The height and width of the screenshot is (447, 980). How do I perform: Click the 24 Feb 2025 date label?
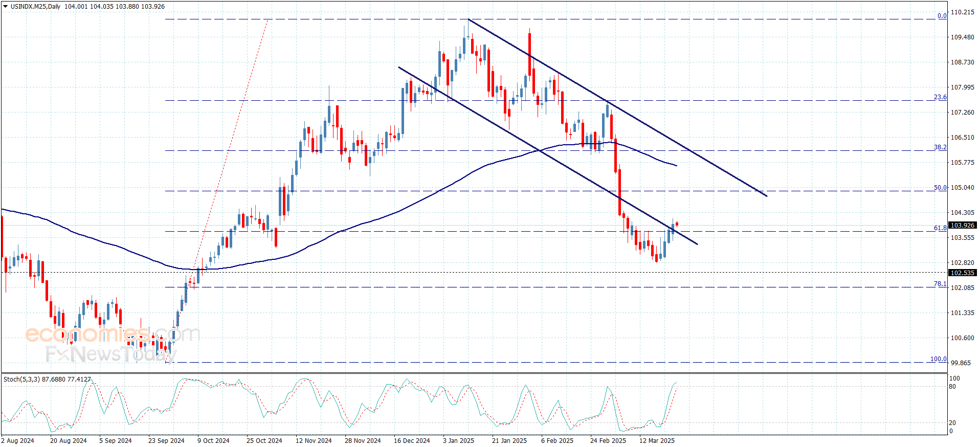pos(608,441)
